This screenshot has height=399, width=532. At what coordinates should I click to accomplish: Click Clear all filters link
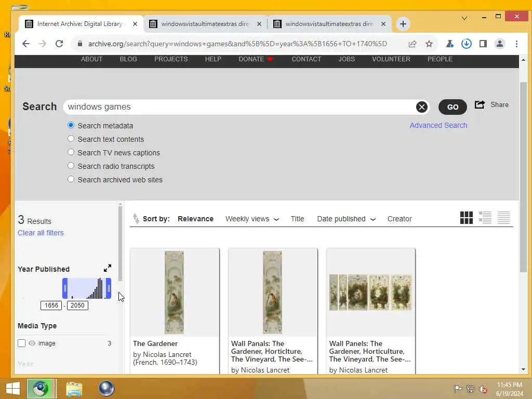point(41,233)
